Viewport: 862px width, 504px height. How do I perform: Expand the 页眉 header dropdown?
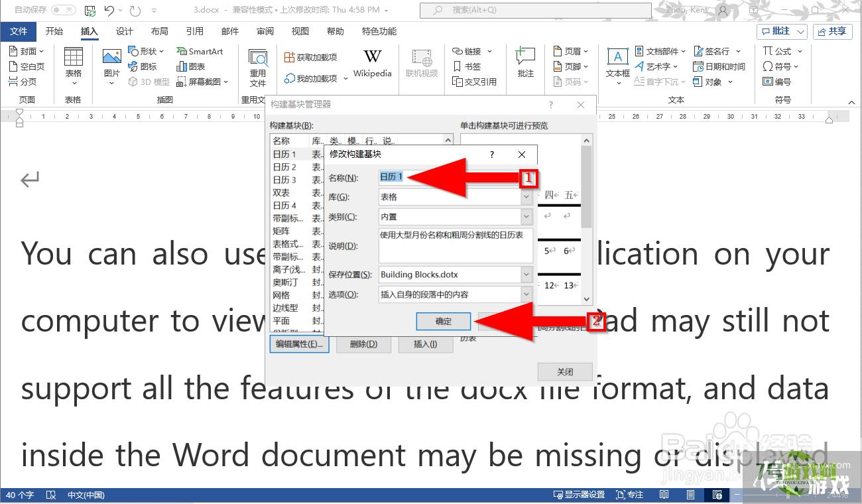[x=586, y=51]
